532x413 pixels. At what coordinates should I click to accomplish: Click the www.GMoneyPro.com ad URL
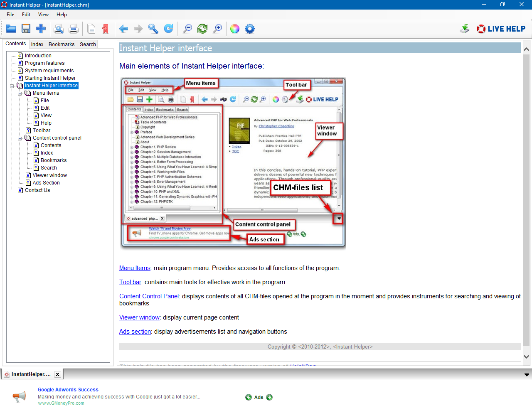click(61, 403)
